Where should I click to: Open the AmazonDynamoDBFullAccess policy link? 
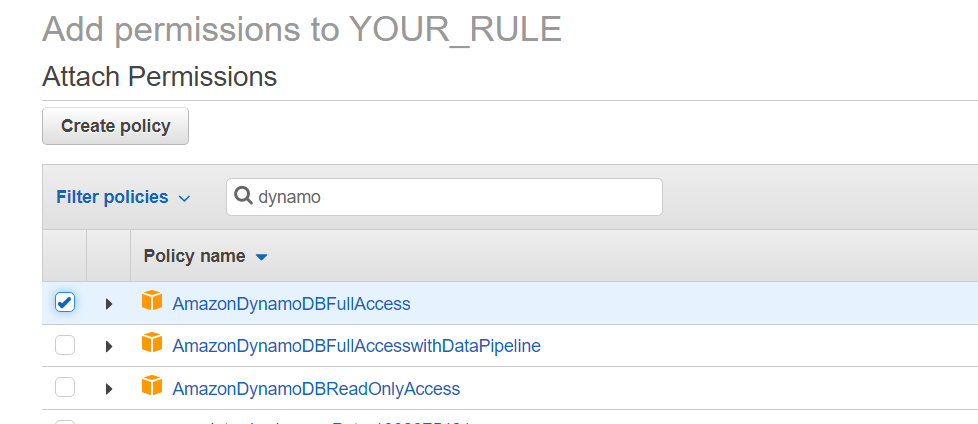click(x=291, y=303)
